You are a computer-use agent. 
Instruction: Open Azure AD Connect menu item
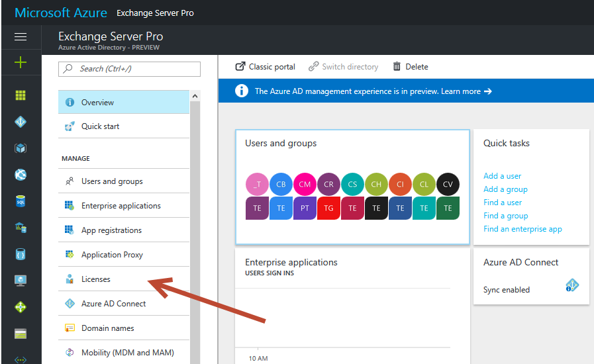(124, 303)
